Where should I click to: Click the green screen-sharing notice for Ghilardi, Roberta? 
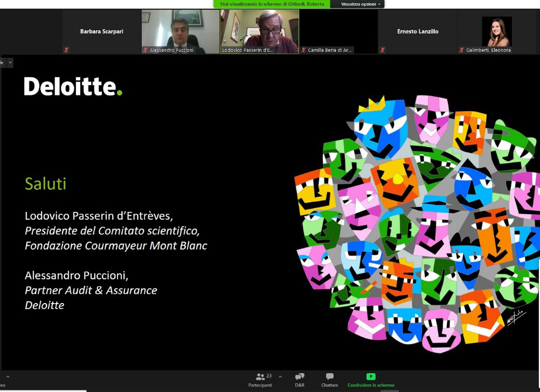[272, 4]
